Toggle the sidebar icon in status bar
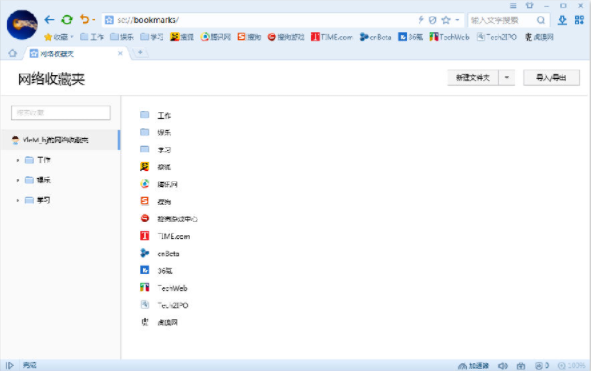The image size is (591, 371). [10, 365]
